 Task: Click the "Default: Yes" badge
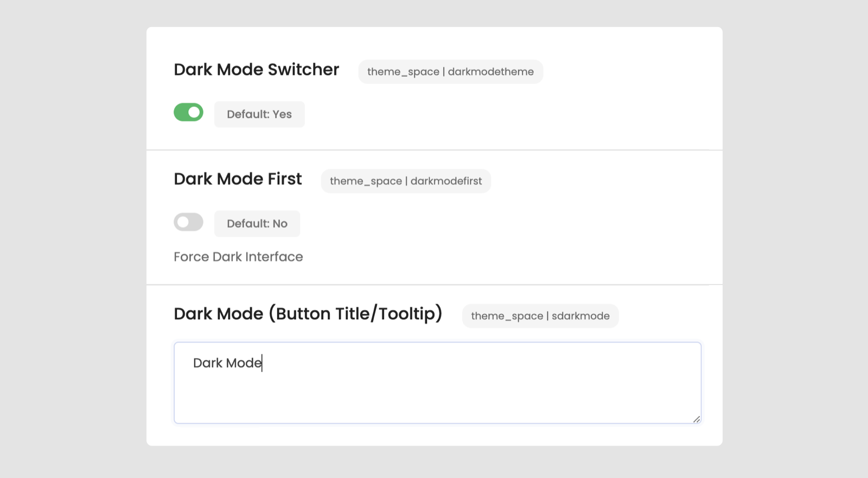[259, 114]
